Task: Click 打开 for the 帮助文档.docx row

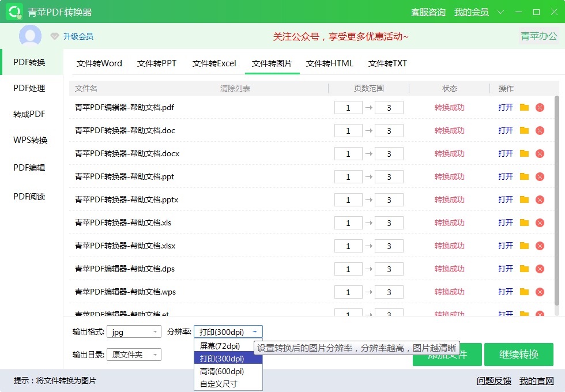Action: tap(506, 153)
